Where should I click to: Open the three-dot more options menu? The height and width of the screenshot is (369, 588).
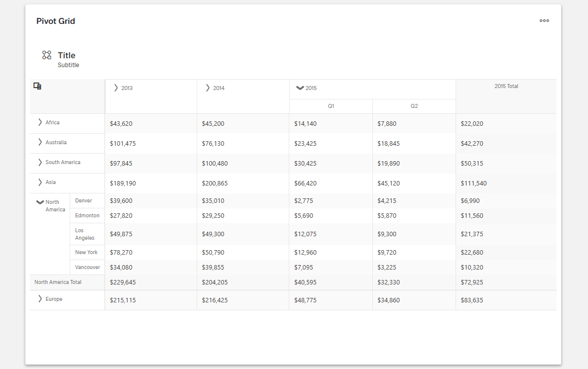pyautogui.click(x=544, y=21)
